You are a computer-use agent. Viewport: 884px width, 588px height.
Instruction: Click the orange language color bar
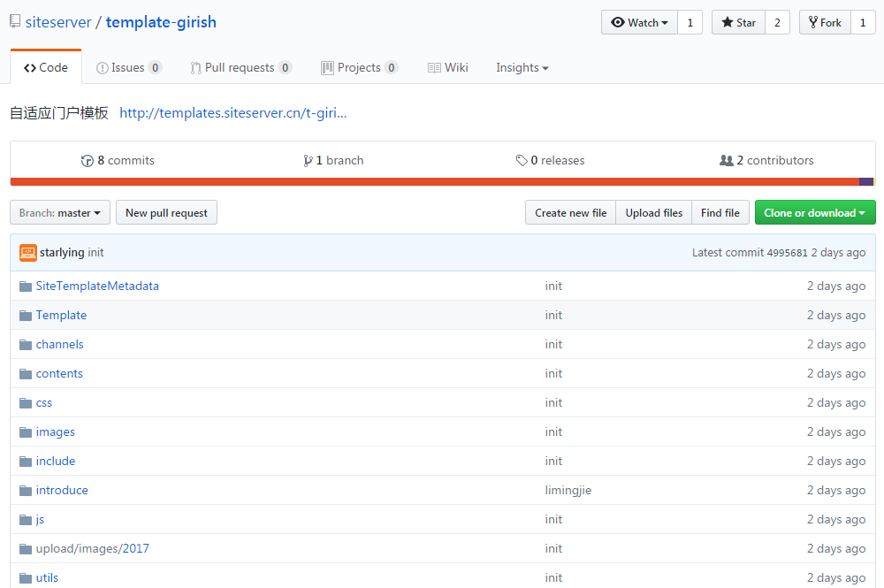click(x=433, y=182)
